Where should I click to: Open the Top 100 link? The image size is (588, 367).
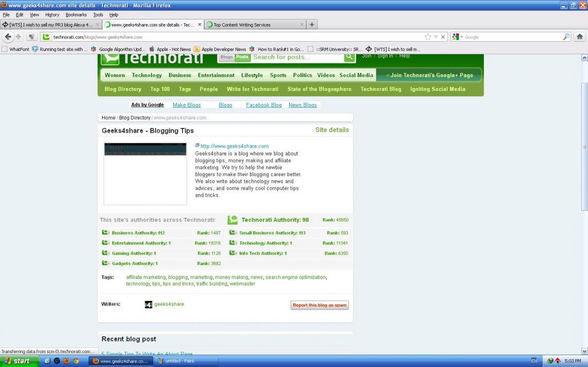160,89
